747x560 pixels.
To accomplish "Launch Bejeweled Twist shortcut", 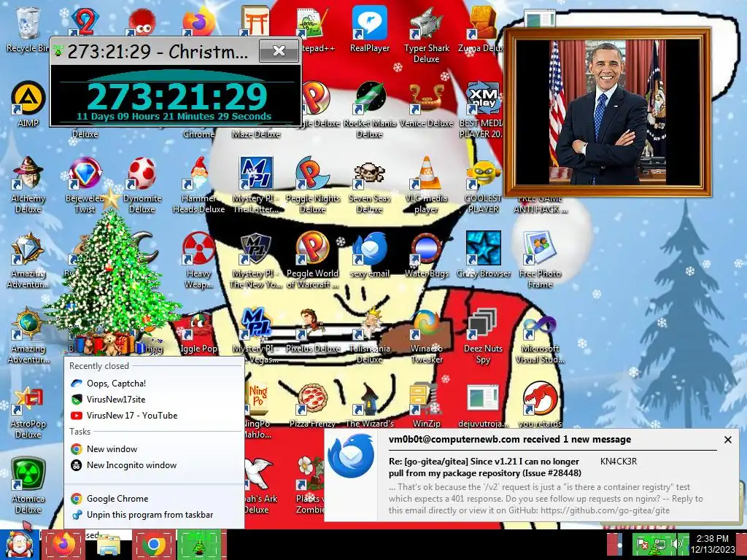I will (x=85, y=184).
